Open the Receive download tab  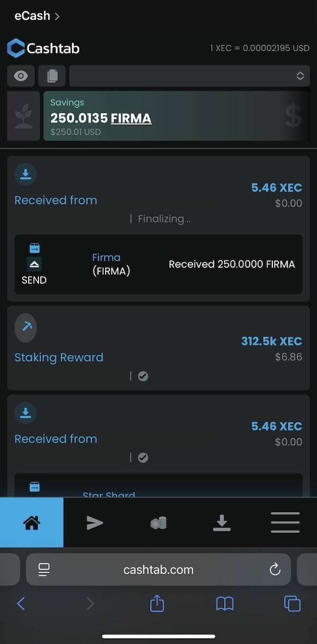222,523
